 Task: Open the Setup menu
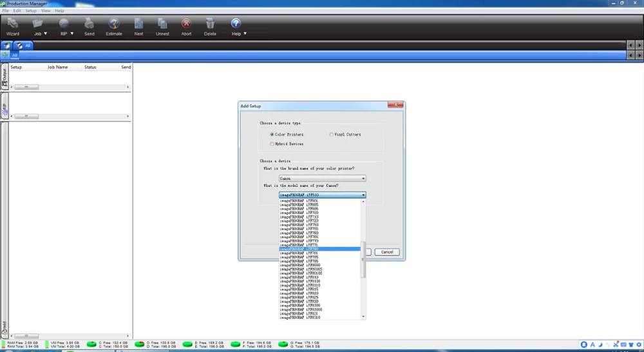31,11
